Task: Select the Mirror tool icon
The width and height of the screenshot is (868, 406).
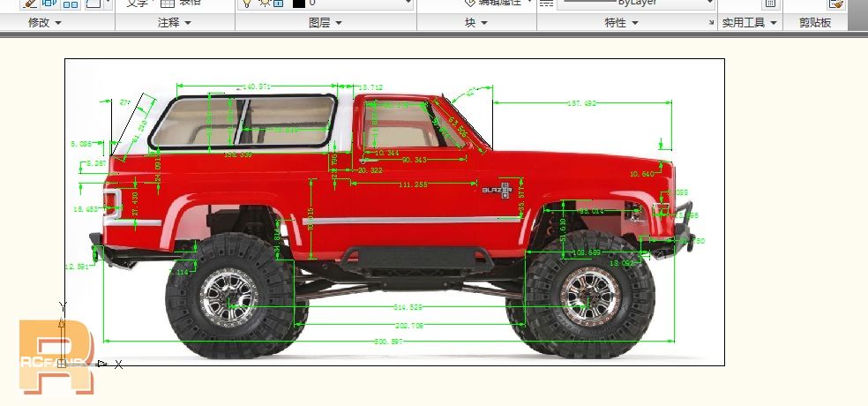Action: point(50,4)
